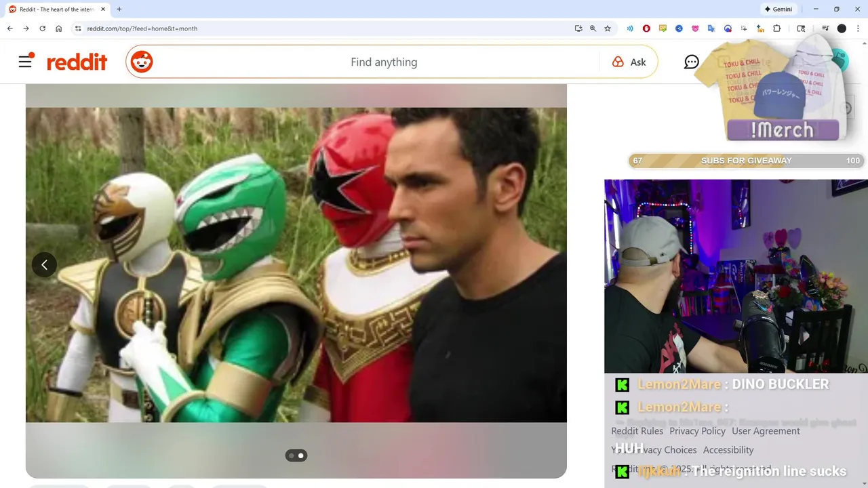Open a new browser tab
This screenshot has height=488, width=868.
point(119,9)
